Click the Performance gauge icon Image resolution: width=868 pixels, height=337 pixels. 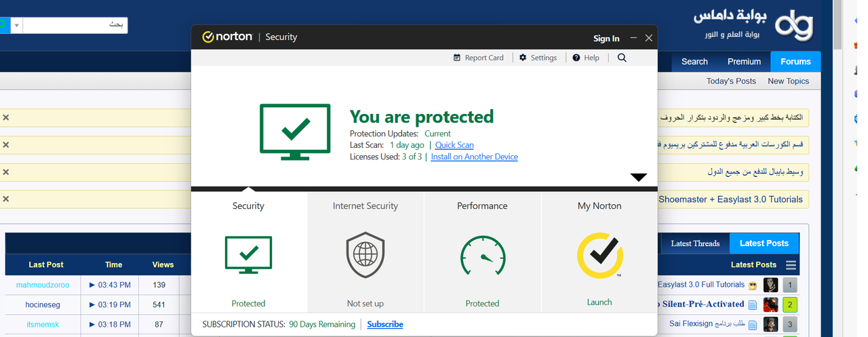point(482,257)
